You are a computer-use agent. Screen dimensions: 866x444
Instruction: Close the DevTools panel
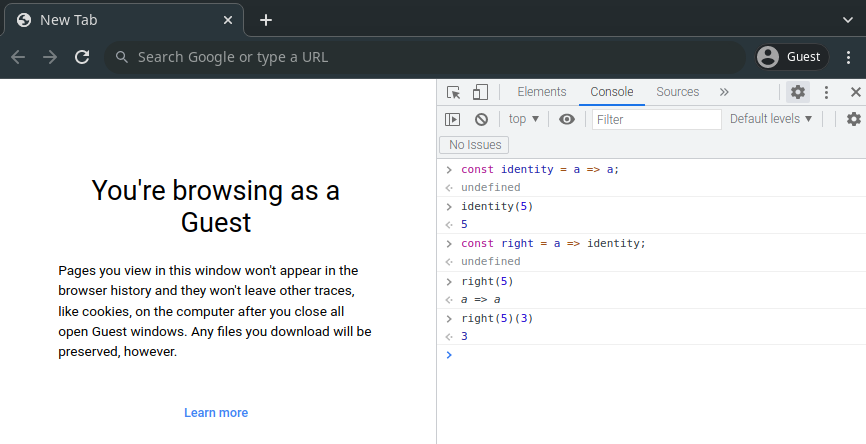[856, 92]
